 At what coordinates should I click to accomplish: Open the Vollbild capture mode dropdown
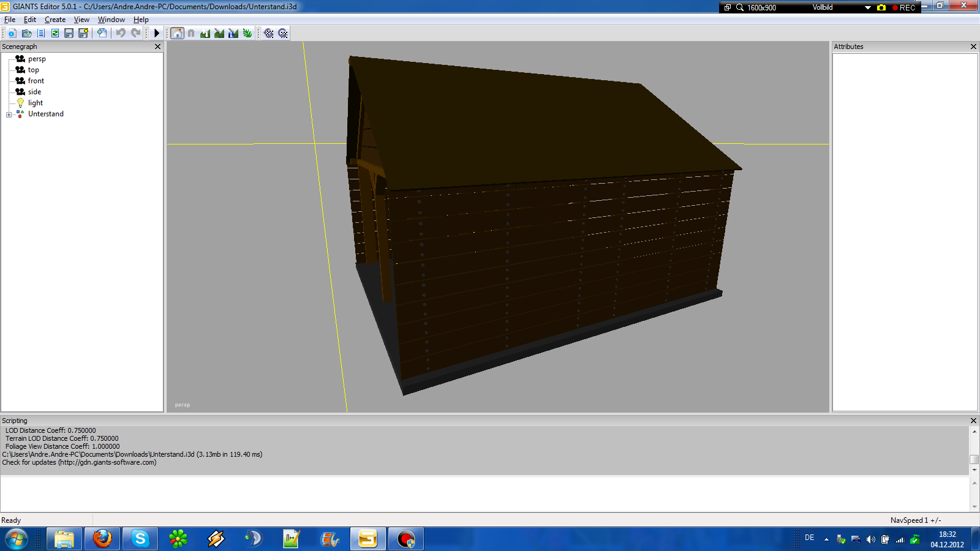click(868, 7)
